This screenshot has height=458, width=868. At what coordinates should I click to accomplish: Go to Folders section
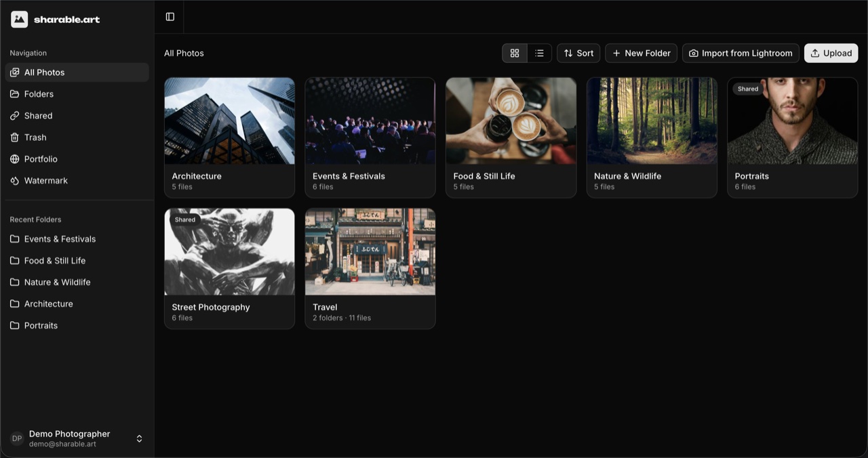click(77, 94)
